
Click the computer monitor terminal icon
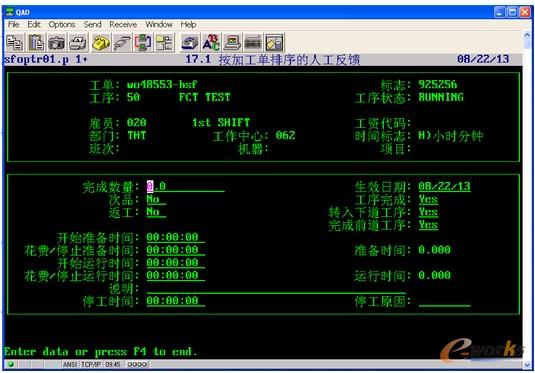click(232, 43)
